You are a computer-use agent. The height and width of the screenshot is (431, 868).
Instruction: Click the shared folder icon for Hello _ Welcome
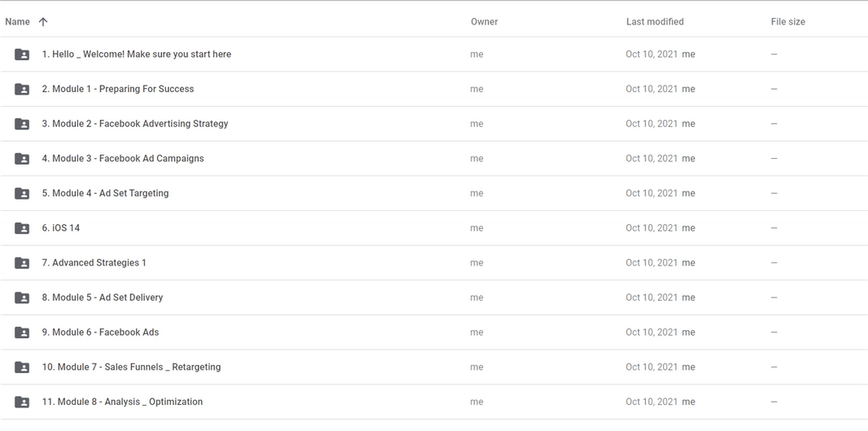[x=22, y=55]
